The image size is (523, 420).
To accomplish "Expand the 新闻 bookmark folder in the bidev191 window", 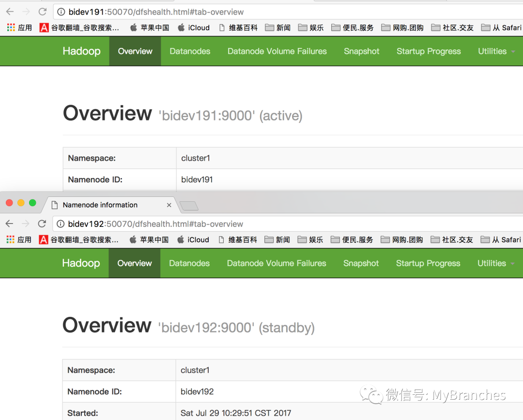I will pyautogui.click(x=278, y=28).
